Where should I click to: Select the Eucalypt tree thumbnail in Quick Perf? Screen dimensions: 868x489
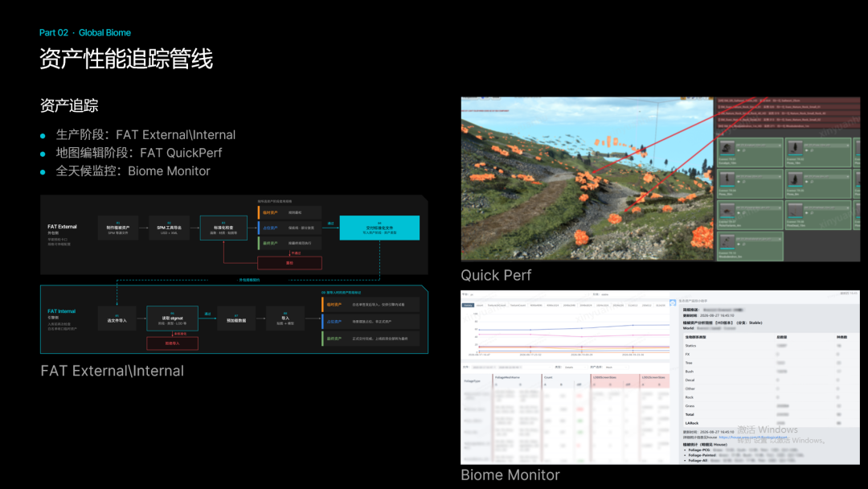coord(727,148)
